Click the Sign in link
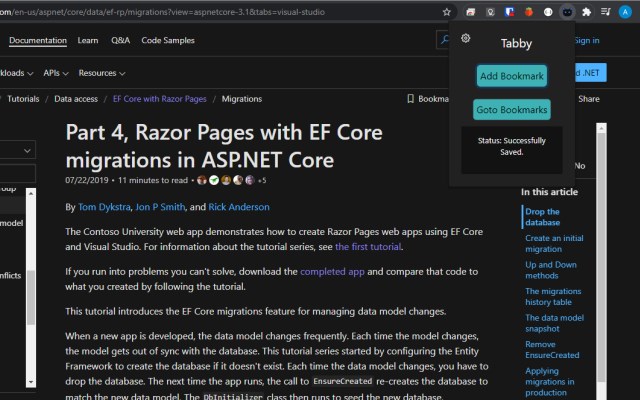Screen dimensions: 640x400 (x=587, y=40)
